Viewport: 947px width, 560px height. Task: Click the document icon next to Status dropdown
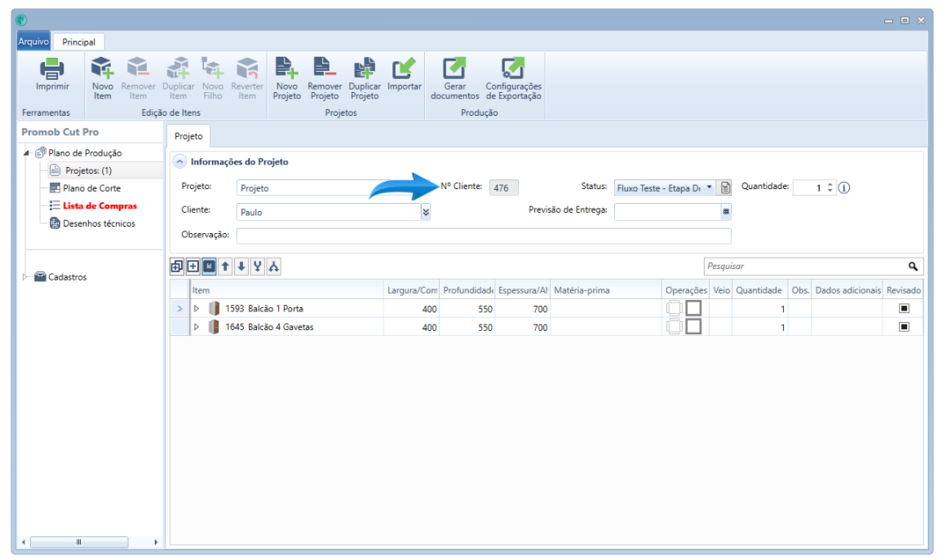point(725,187)
